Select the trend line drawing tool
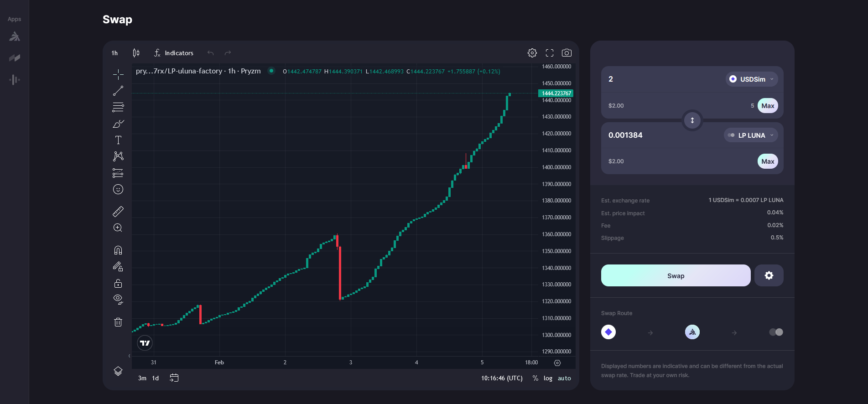This screenshot has height=404, width=868. [118, 91]
